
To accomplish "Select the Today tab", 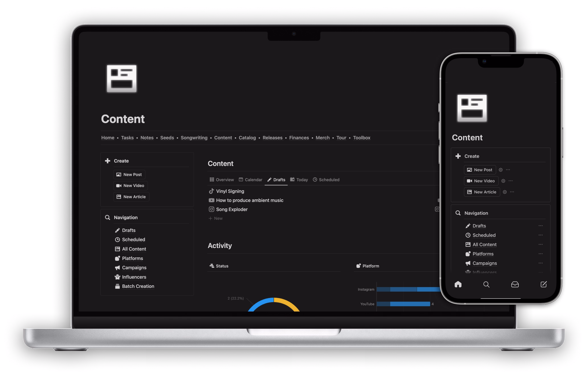I will click(299, 180).
